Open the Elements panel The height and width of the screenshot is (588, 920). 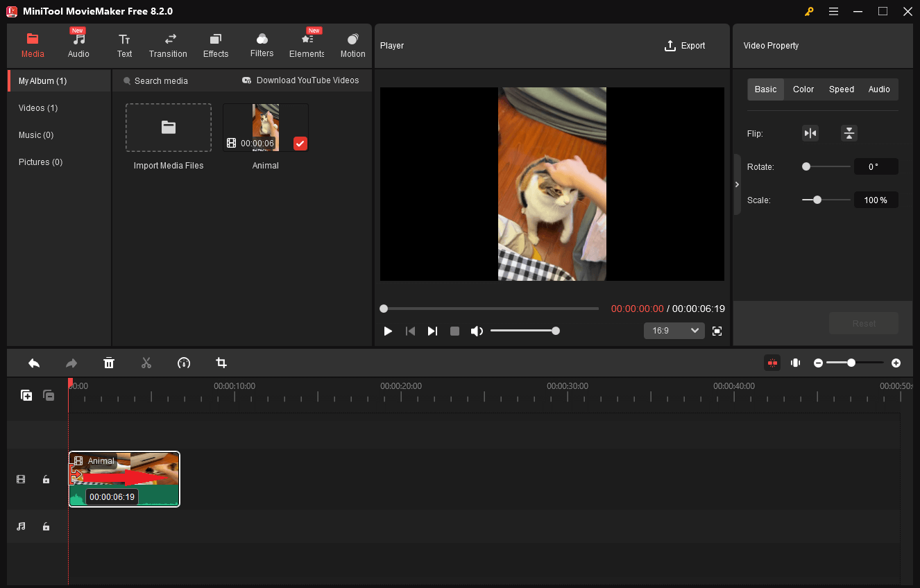click(x=306, y=45)
